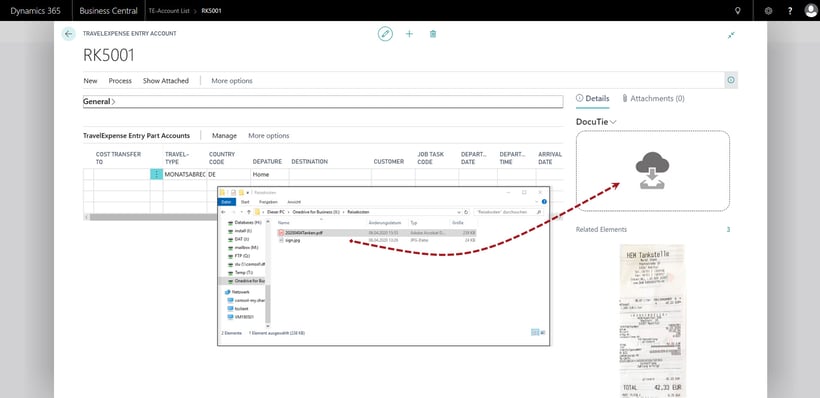Click the Destination column header
This screenshot has width=820, height=398.
[310, 162]
